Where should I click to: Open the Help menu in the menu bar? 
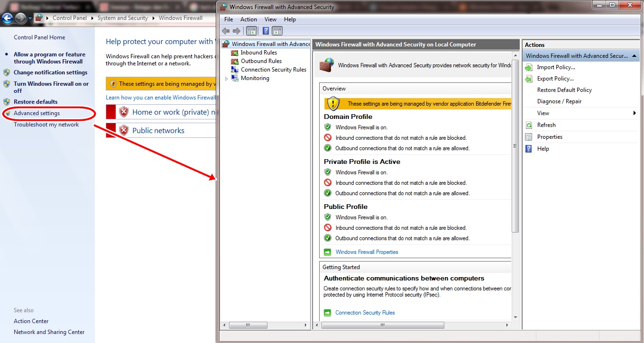point(290,19)
